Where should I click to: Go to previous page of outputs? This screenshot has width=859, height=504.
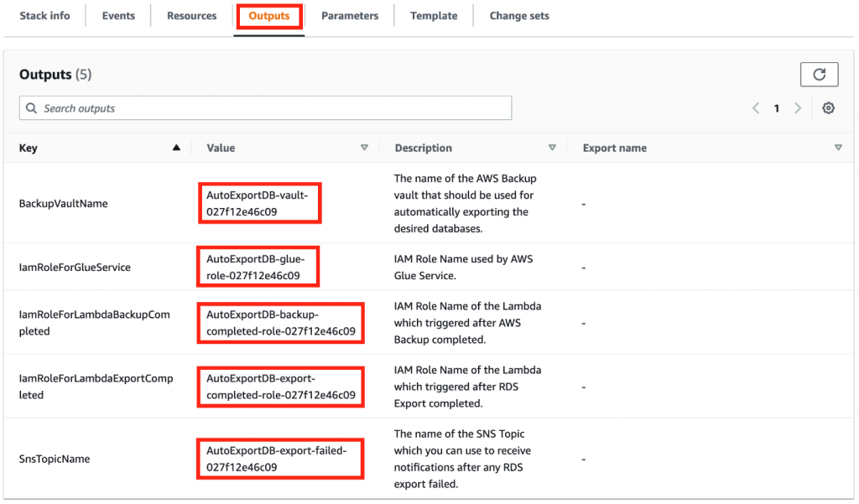pyautogui.click(x=756, y=108)
